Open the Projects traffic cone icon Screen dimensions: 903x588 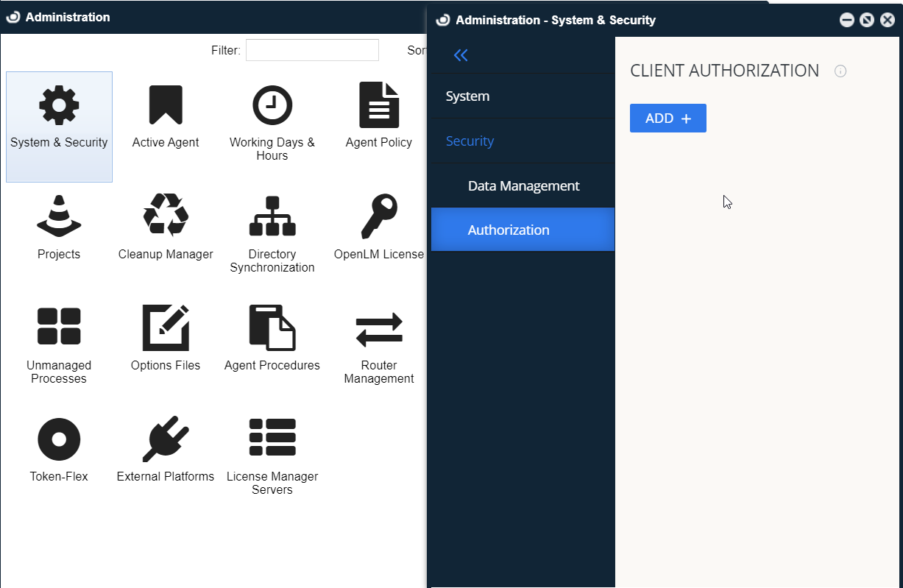tap(59, 217)
